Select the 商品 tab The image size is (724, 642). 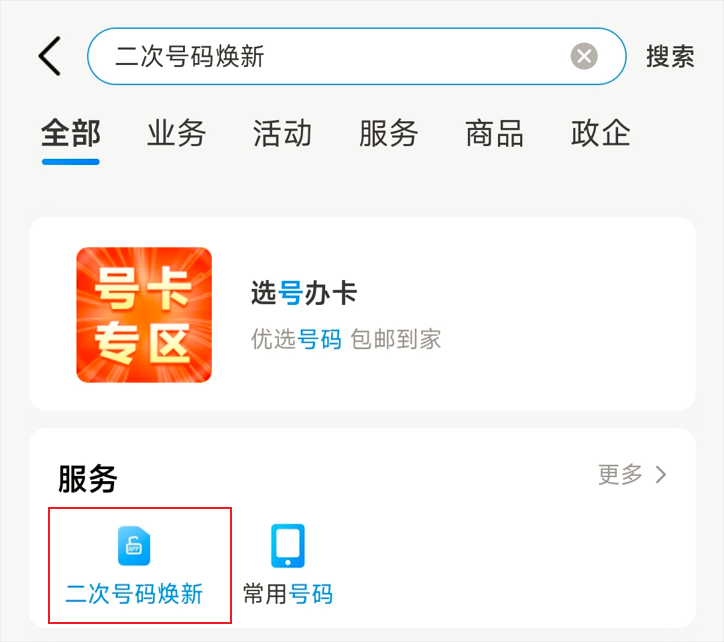tap(494, 133)
